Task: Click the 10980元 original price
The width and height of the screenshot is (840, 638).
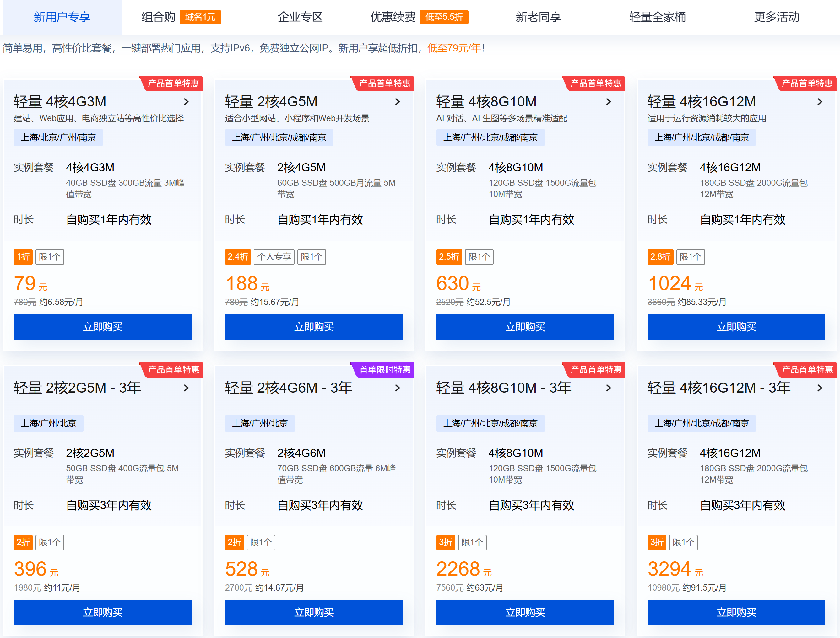Action: tap(663, 588)
